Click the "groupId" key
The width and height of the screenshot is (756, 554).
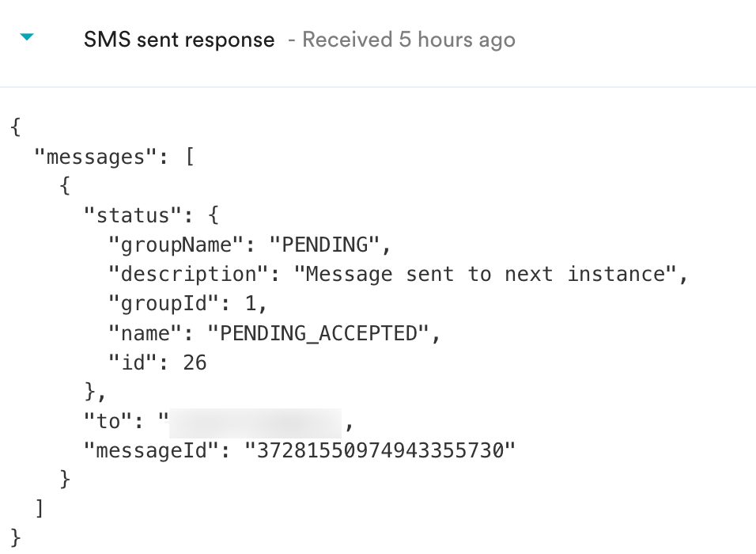point(163,303)
